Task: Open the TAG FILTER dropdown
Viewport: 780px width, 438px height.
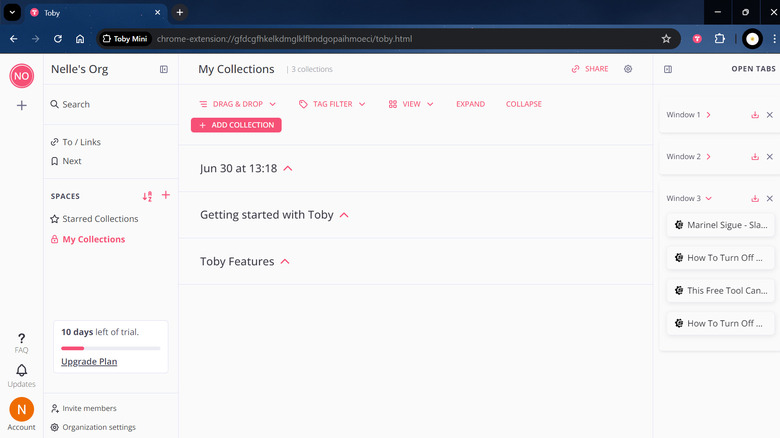Action: [x=332, y=104]
